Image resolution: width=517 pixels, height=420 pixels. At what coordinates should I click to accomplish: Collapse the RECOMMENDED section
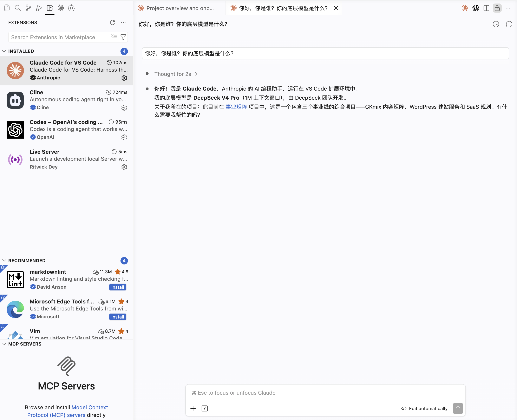[4, 261]
